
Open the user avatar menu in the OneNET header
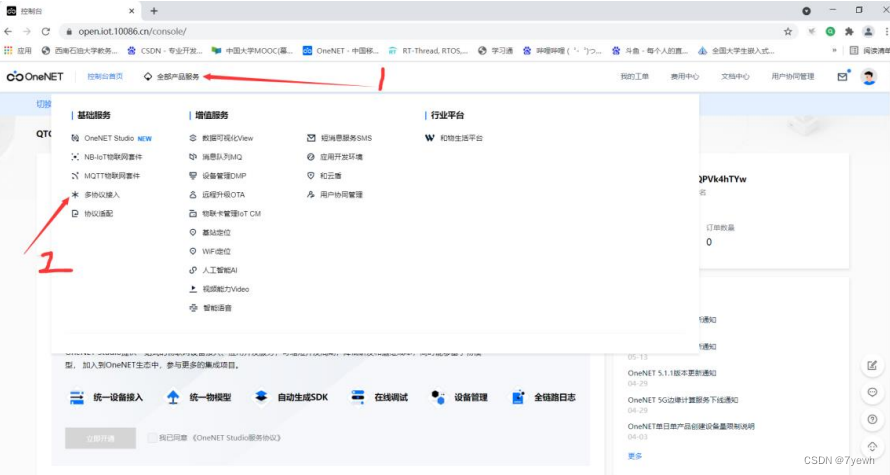(868, 77)
